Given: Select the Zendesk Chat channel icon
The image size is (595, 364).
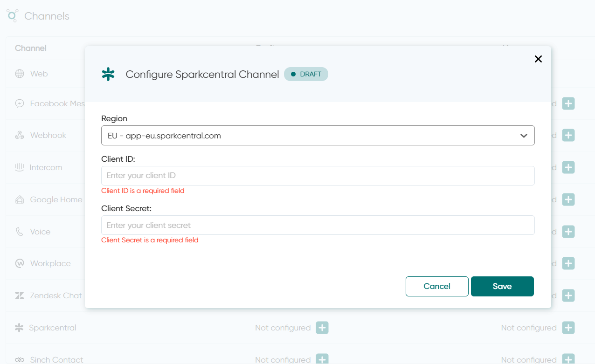Looking at the screenshot, I should [20, 295].
